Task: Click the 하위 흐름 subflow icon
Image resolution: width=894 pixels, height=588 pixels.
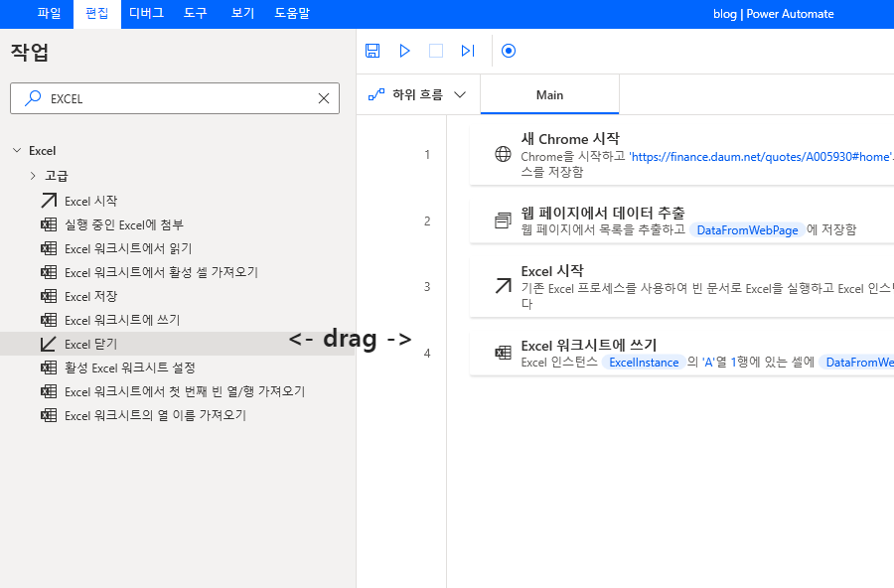Action: [375, 94]
